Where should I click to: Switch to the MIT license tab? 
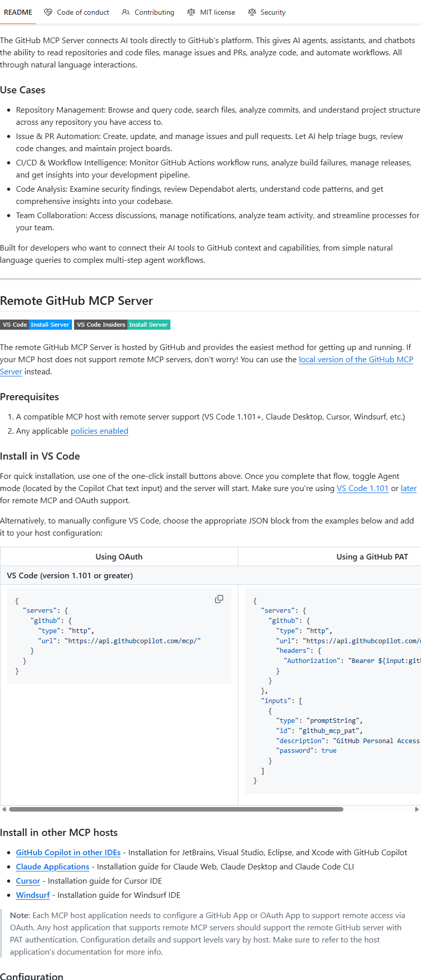click(217, 12)
